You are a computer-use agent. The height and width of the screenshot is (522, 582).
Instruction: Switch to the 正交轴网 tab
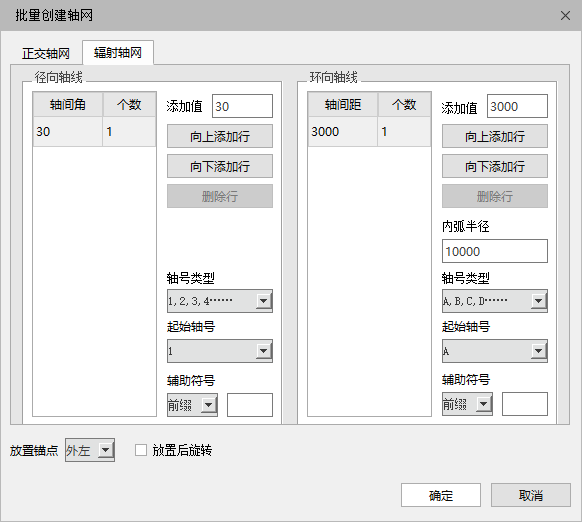pyautogui.click(x=46, y=53)
